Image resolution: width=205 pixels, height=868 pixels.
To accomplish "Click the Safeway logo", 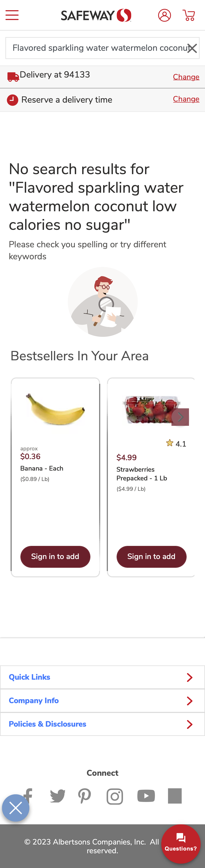I will pyautogui.click(x=96, y=15).
